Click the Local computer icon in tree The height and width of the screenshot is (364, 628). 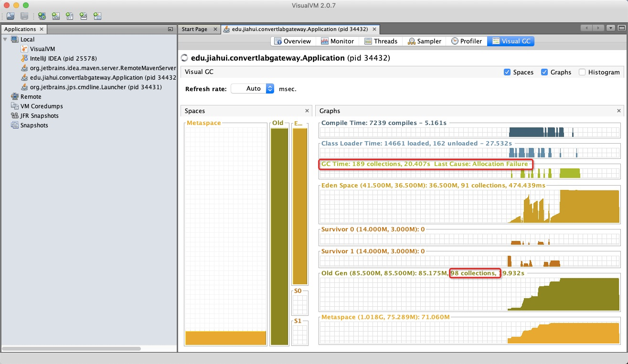[x=15, y=40]
